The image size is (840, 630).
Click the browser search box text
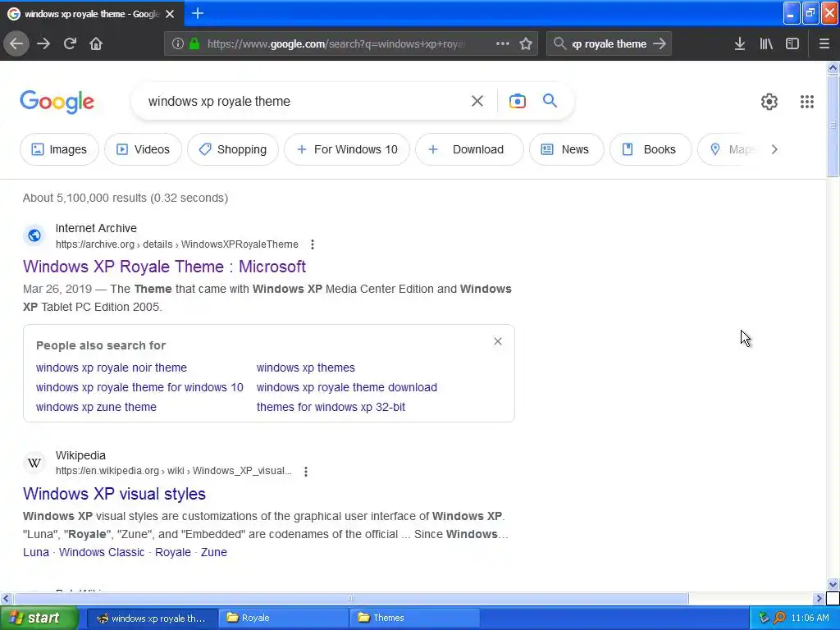(609, 44)
